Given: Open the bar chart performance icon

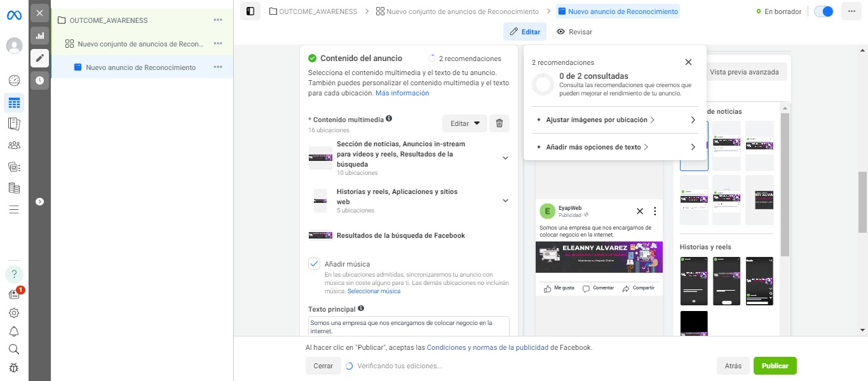Looking at the screenshot, I should tap(39, 36).
